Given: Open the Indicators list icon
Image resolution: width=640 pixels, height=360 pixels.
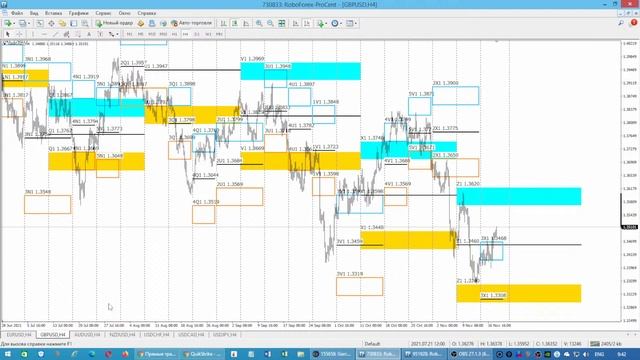Looking at the screenshot, I should click(320, 24).
